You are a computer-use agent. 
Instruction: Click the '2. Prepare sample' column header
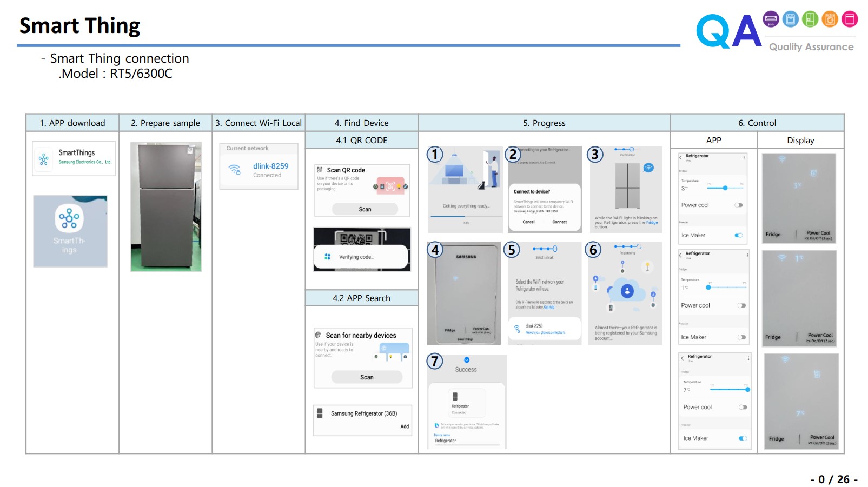pyautogui.click(x=165, y=123)
